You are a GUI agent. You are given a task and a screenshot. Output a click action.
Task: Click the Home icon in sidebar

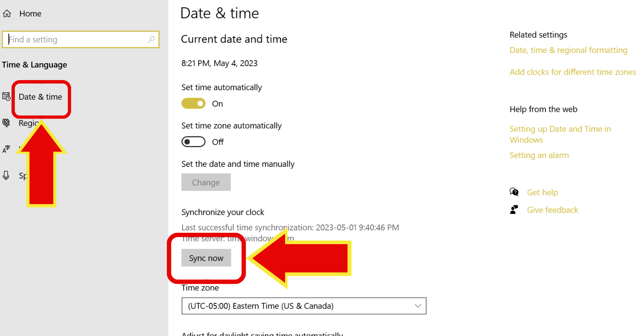(6, 13)
